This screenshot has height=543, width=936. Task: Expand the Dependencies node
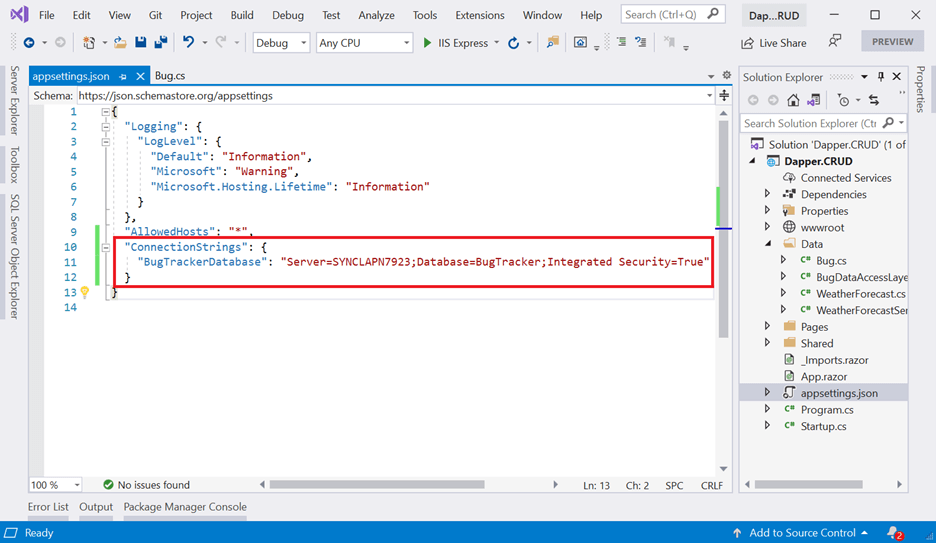[768, 194]
